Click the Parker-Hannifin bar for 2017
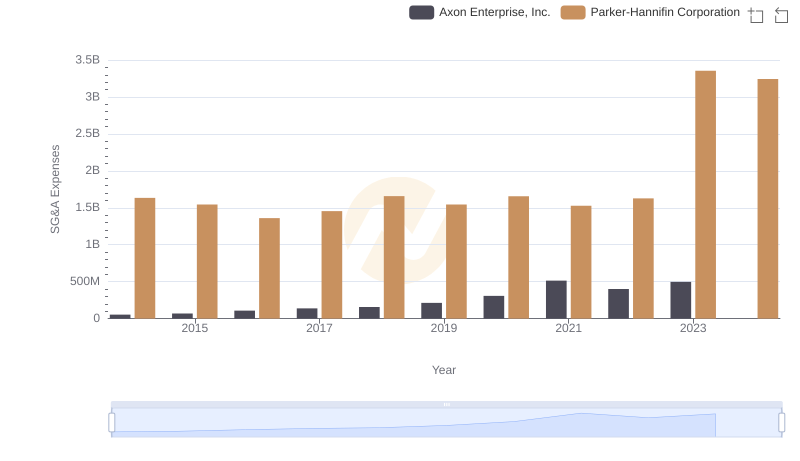Screen dimensions: 800x461 (x=332, y=265)
